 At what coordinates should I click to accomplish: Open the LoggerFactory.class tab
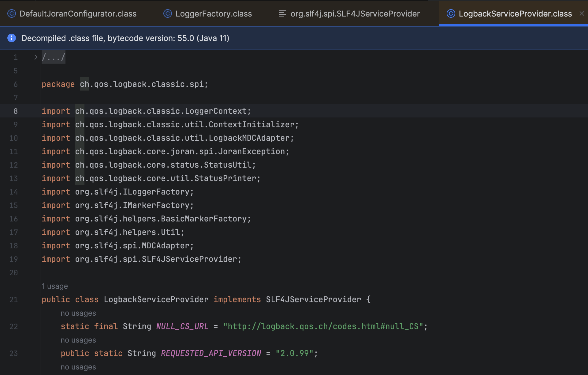click(x=214, y=13)
